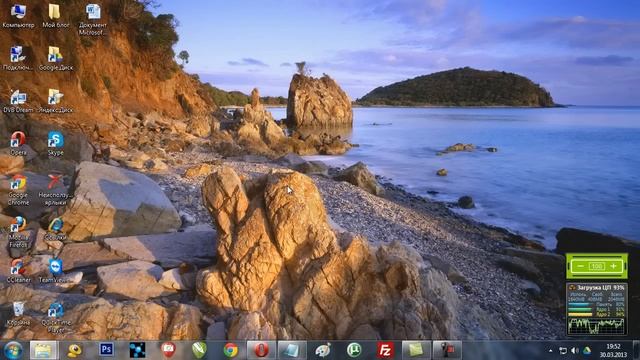The width and height of the screenshot is (640, 360).
Task: Open the Мой блог folder
Action: [x=56, y=16]
